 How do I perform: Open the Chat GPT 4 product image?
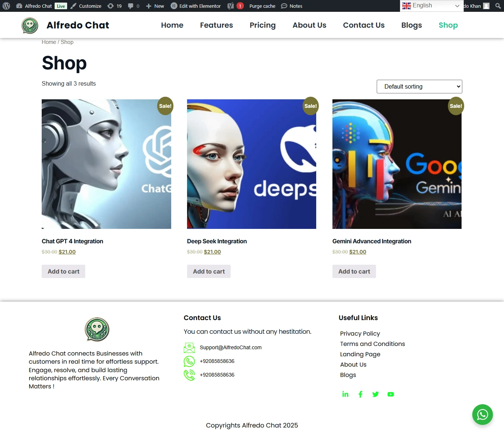click(x=106, y=164)
